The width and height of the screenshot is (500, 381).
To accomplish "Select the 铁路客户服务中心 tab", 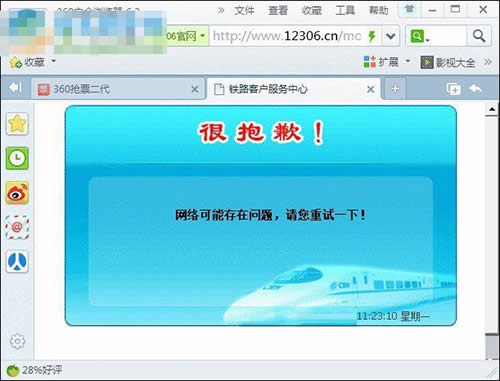I will tap(294, 89).
